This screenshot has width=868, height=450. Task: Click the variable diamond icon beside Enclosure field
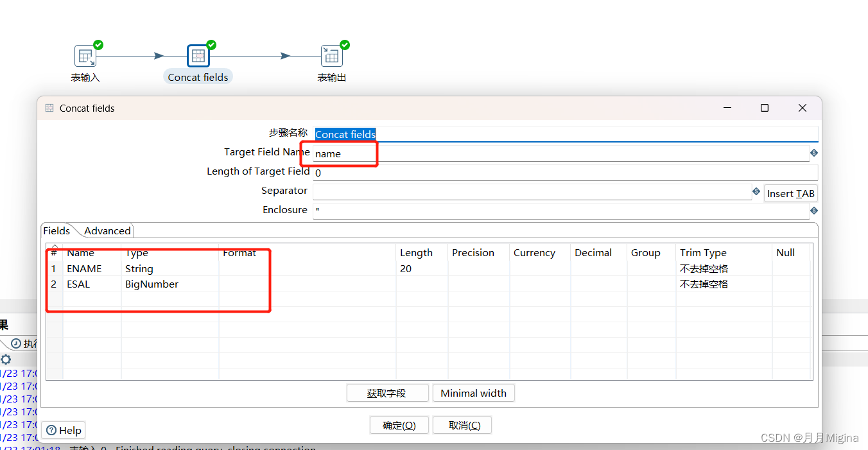click(x=814, y=211)
